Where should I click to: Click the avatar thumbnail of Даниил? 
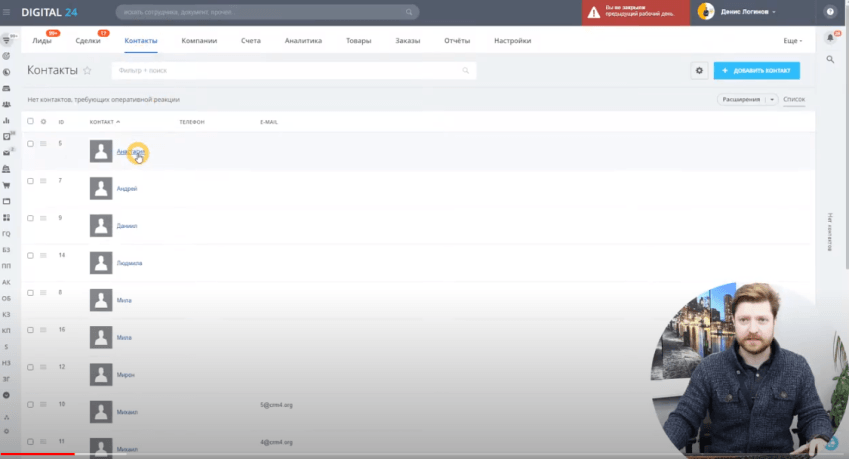(101, 226)
